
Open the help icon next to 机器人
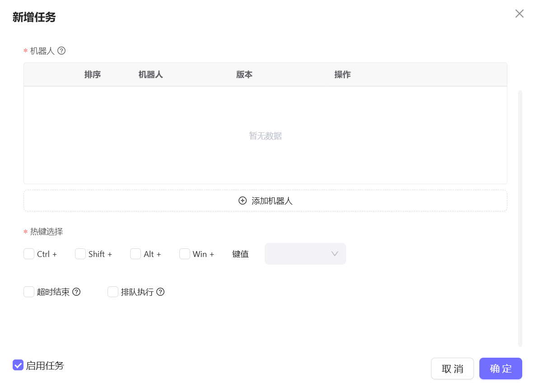pos(61,51)
